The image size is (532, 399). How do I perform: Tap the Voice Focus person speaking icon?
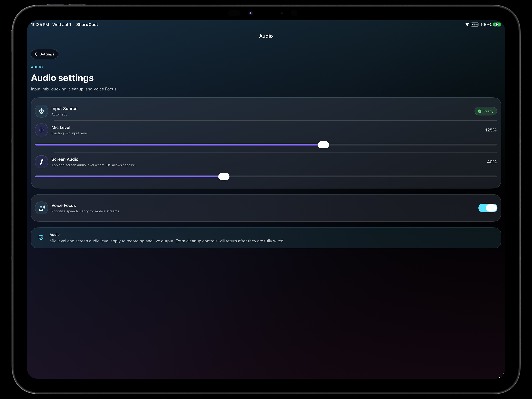[41, 208]
